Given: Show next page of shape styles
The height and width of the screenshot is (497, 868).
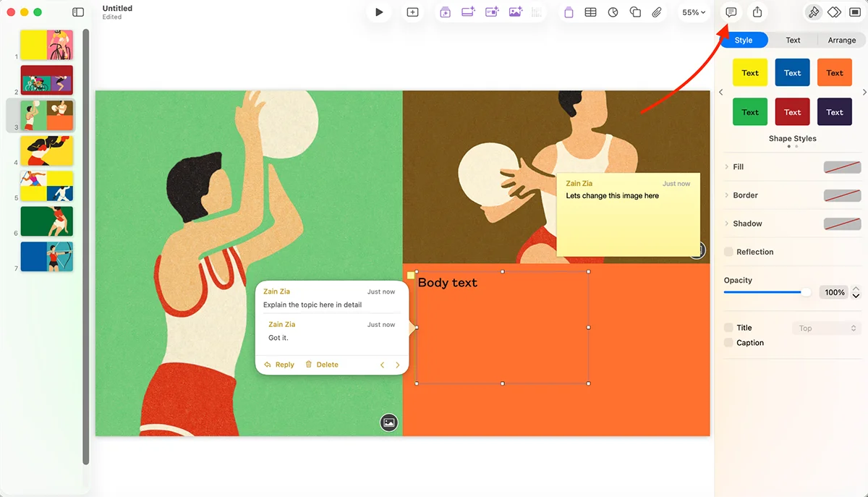Looking at the screenshot, I should click(865, 93).
